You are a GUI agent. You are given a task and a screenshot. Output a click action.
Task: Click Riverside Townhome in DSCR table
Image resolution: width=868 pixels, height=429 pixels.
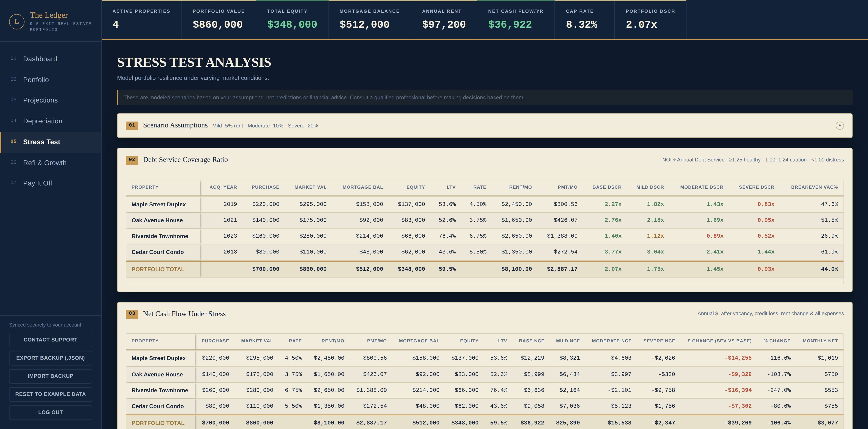point(160,236)
